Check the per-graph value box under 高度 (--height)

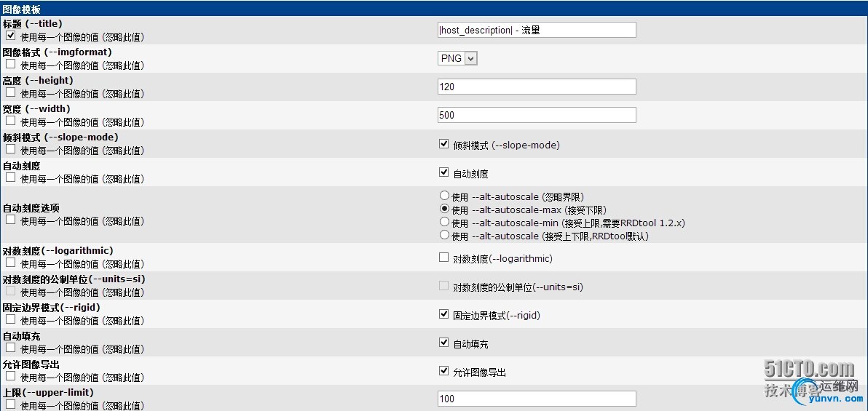tap(10, 92)
